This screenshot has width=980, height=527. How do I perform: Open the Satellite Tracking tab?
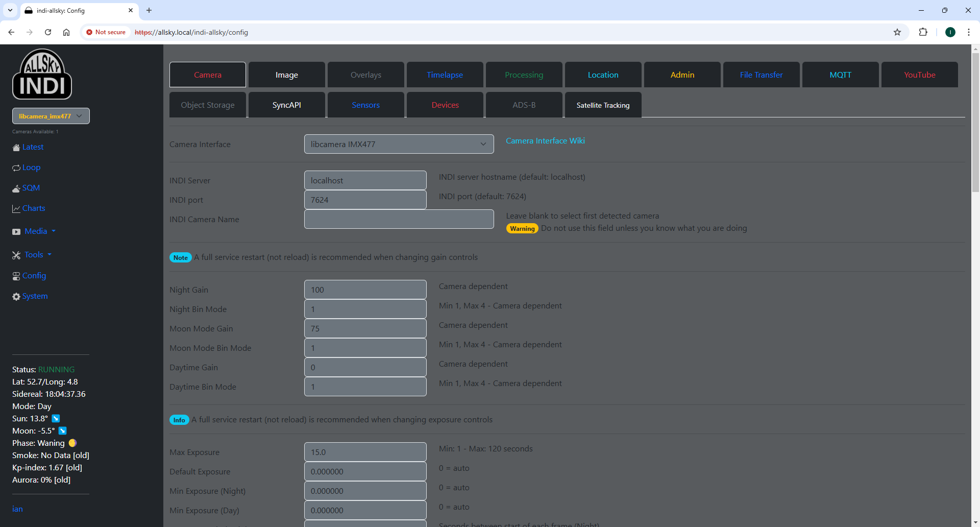point(603,105)
